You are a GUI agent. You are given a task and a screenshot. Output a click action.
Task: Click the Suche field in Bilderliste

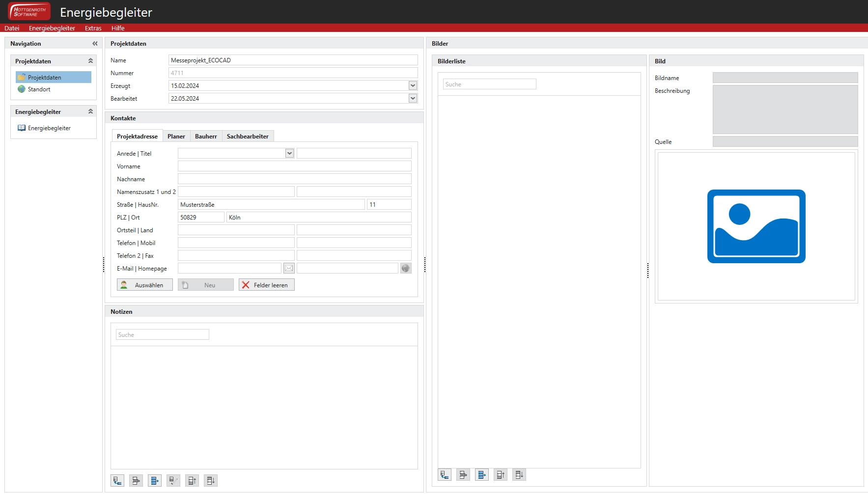[489, 84]
